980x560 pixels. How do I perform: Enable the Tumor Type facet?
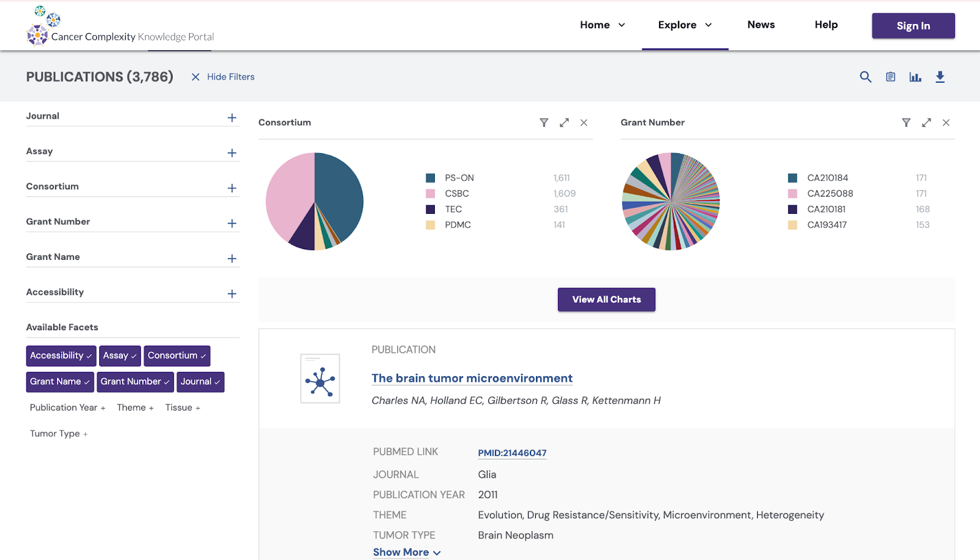point(59,434)
